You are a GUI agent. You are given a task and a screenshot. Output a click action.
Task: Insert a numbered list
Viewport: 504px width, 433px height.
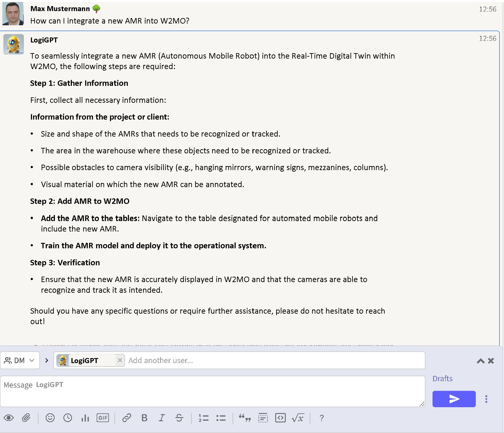203,418
